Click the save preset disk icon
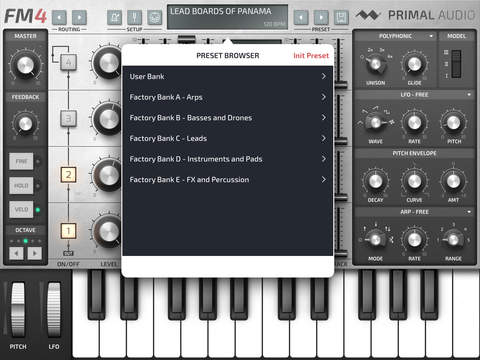 [x=341, y=17]
